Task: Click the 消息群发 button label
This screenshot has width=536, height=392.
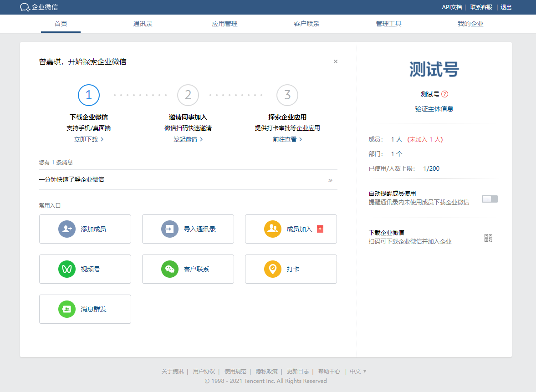Action: [x=93, y=309]
